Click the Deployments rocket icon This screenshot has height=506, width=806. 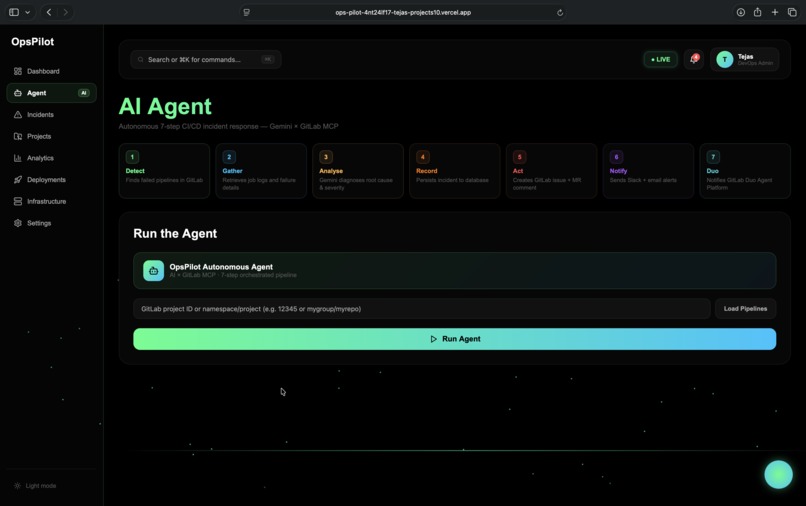(x=18, y=179)
